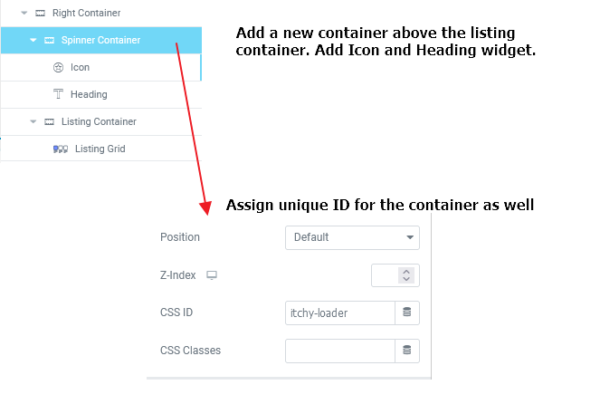Image resolution: width=600 pixels, height=404 pixels.
Task: Open the Position dropdown
Action: coord(352,238)
